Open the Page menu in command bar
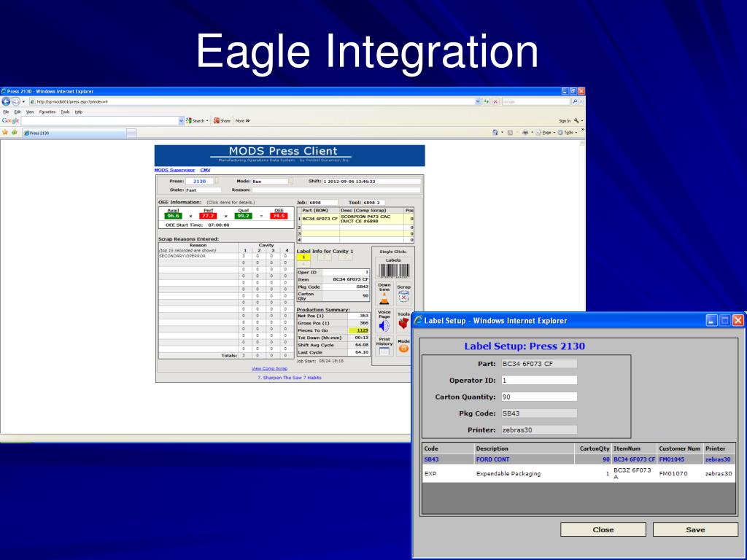The width and height of the screenshot is (747, 560). click(x=544, y=133)
